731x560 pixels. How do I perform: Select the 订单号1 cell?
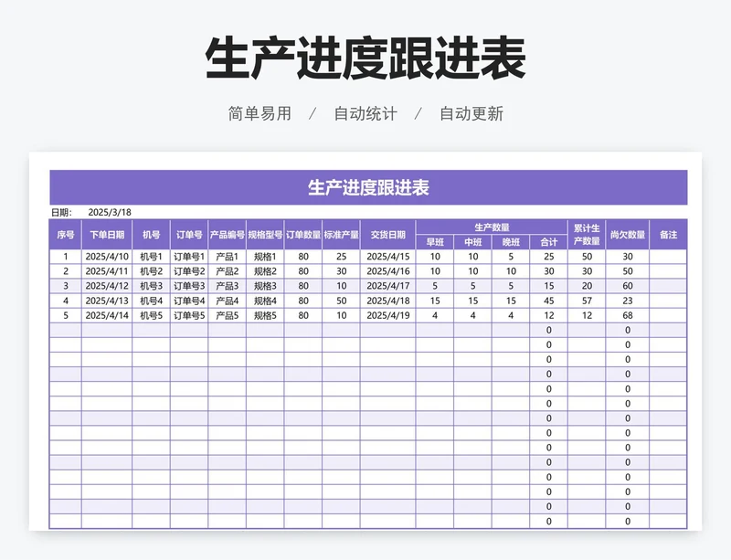(189, 257)
